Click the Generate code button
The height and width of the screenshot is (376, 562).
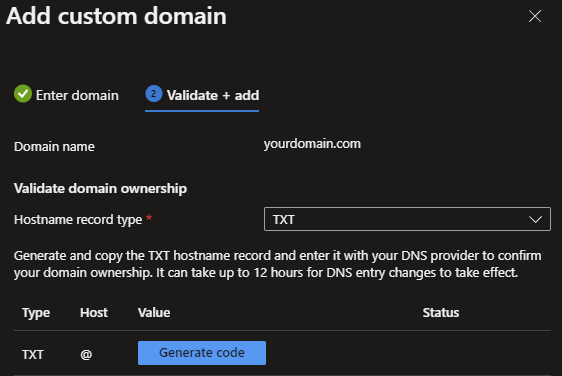[202, 353]
